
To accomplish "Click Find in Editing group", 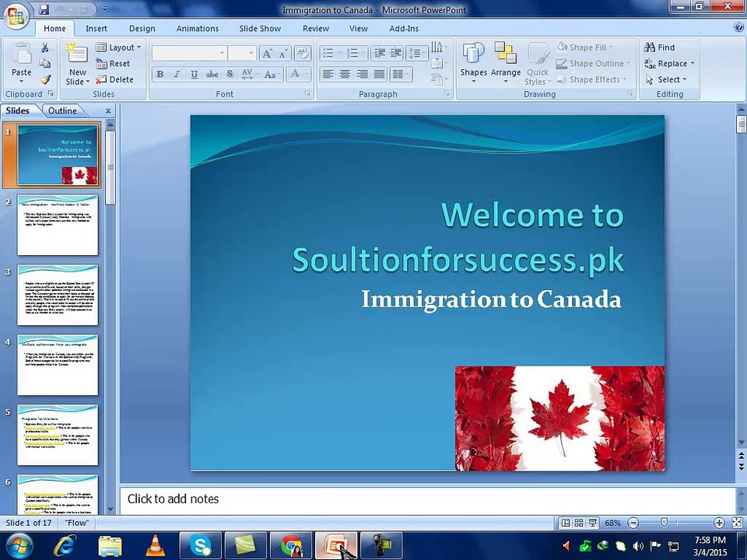I will tap(659, 47).
